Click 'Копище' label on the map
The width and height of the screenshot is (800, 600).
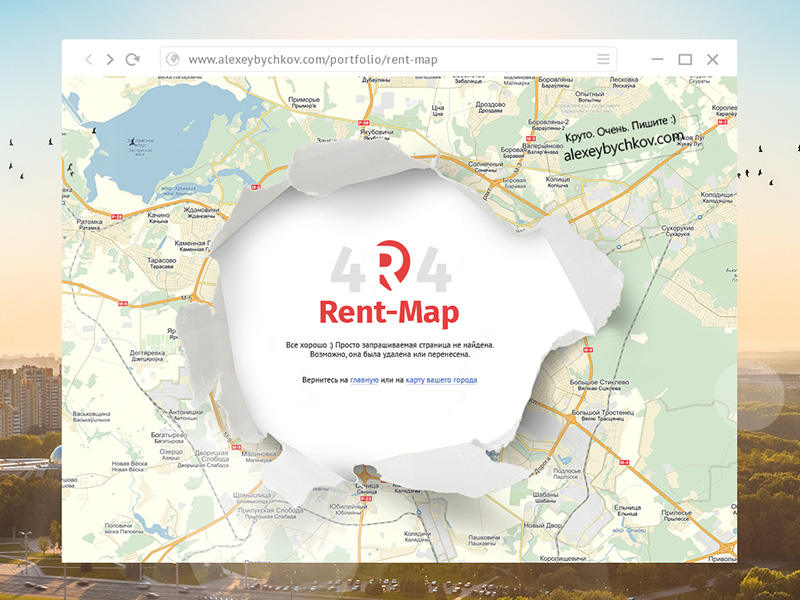558,180
